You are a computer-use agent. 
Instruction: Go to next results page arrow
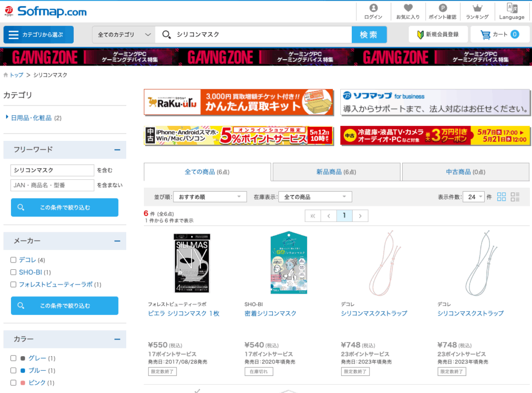[x=361, y=216]
